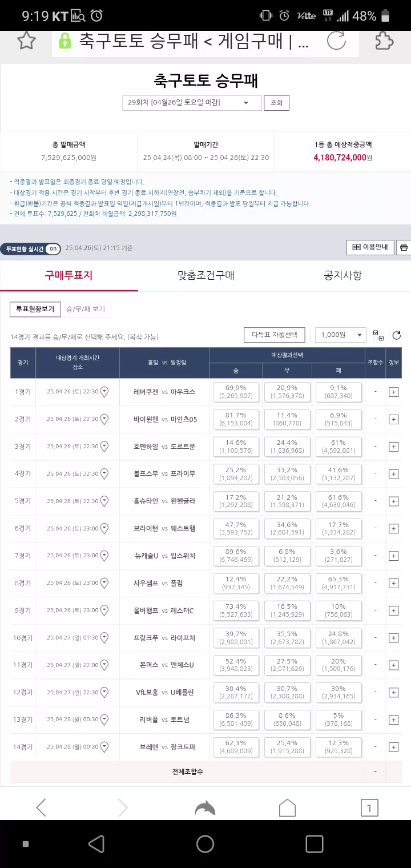Select 승/무/패 보기 view option

[x=86, y=309]
